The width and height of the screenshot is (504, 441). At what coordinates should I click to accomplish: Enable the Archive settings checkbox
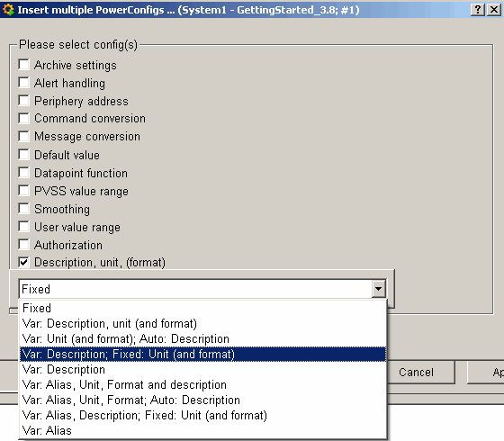pos(23,64)
